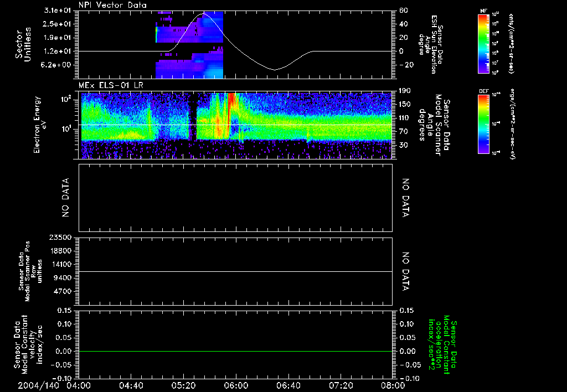Viewport: 567px width, 392px height.
Task: Click the green zero line in bottom panel
Action: click(235, 351)
